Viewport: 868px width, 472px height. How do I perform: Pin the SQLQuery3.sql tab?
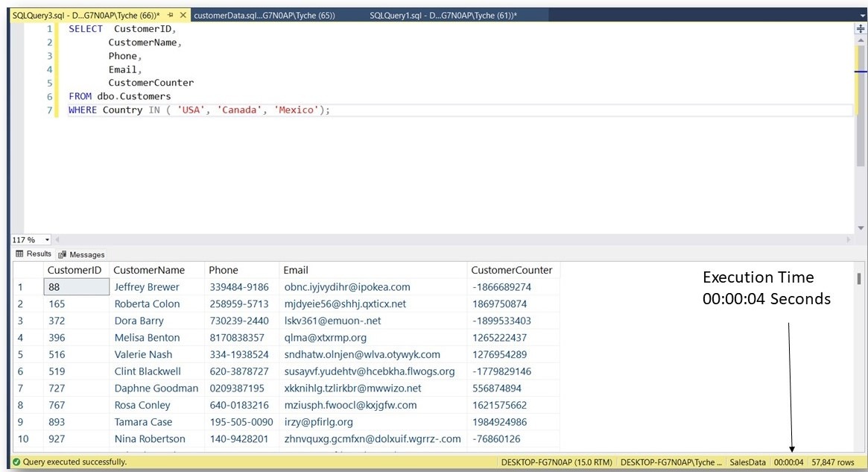coord(171,16)
